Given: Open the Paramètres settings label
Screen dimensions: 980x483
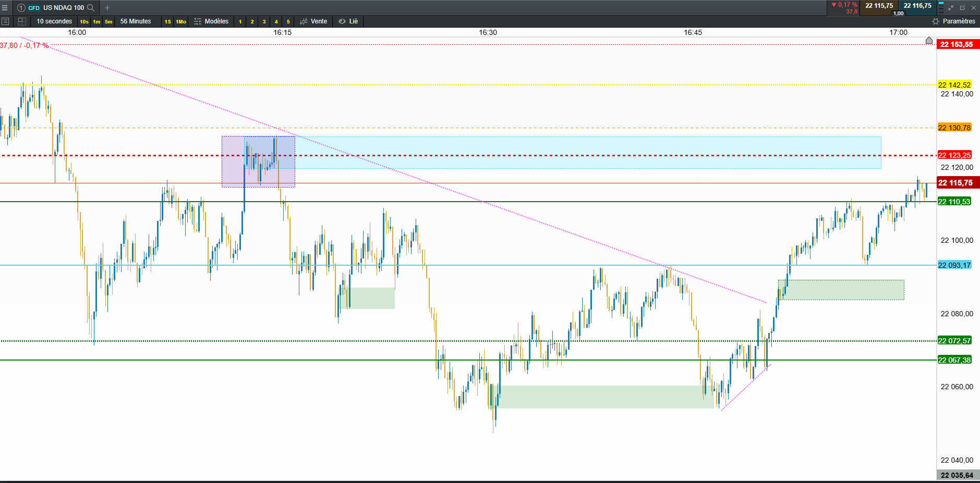Looking at the screenshot, I should coord(959,21).
